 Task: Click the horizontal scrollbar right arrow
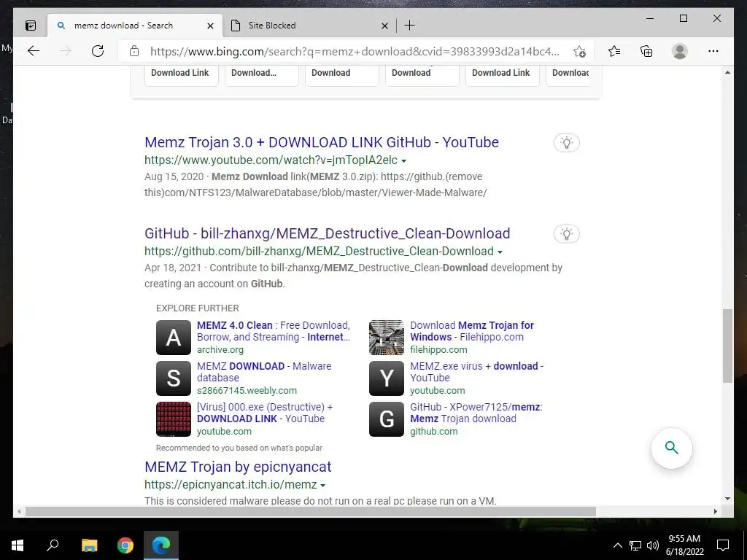click(x=716, y=511)
